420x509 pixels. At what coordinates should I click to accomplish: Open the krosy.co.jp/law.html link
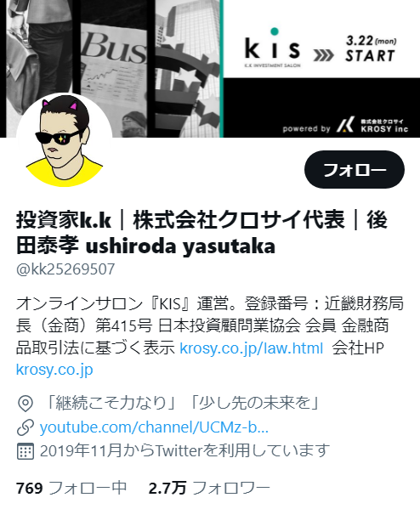(251, 348)
